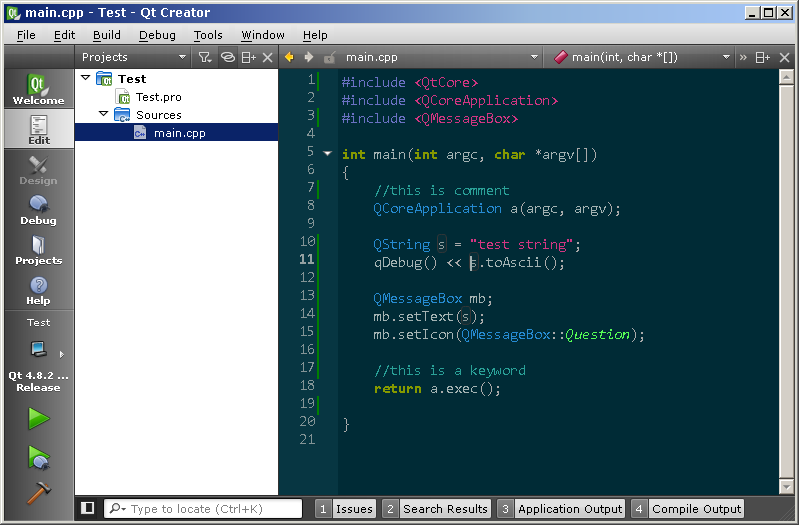The width and height of the screenshot is (799, 525).
Task: Expand the kit selector side arrow
Action: pyautogui.click(x=62, y=354)
